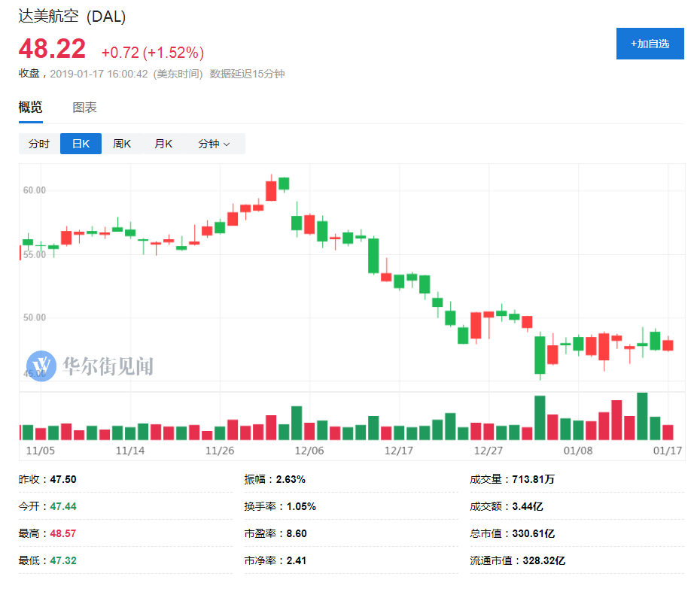Click the +加自选 add to watchlist button
This screenshot has height=592, width=700.
tap(650, 44)
